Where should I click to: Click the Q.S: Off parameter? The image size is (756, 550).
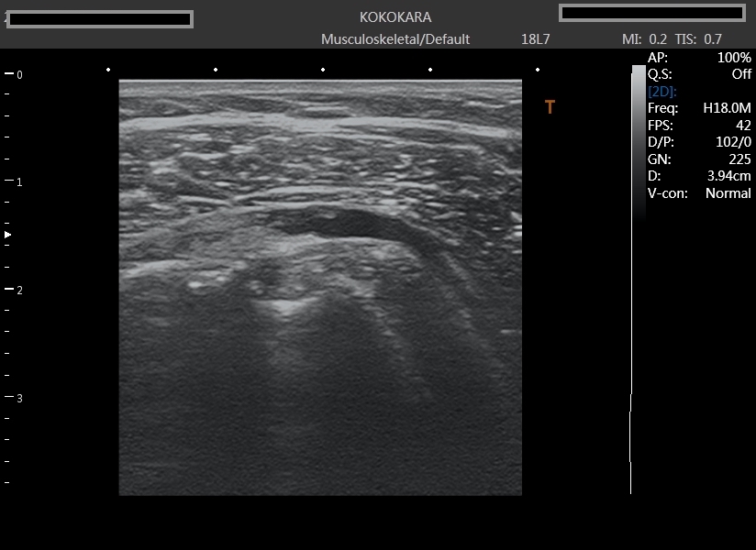(699, 74)
